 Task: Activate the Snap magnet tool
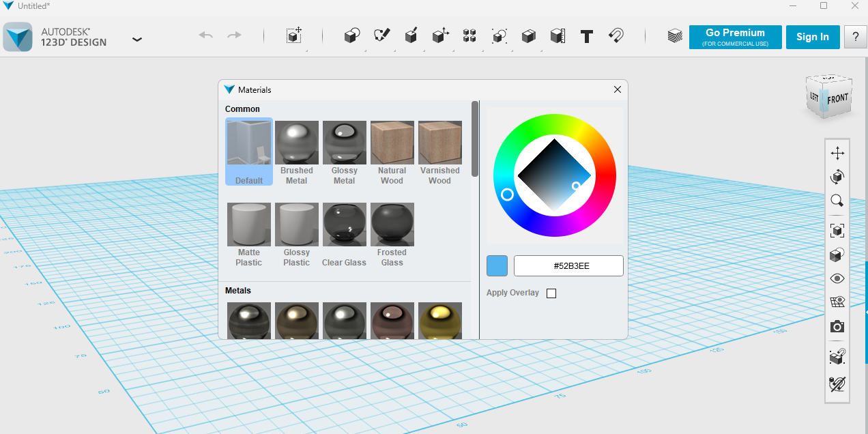(x=616, y=36)
